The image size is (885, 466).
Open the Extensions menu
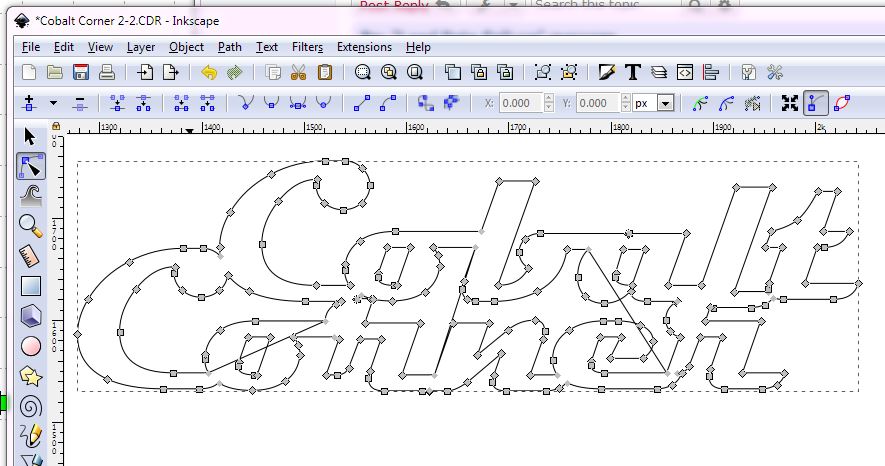364,47
